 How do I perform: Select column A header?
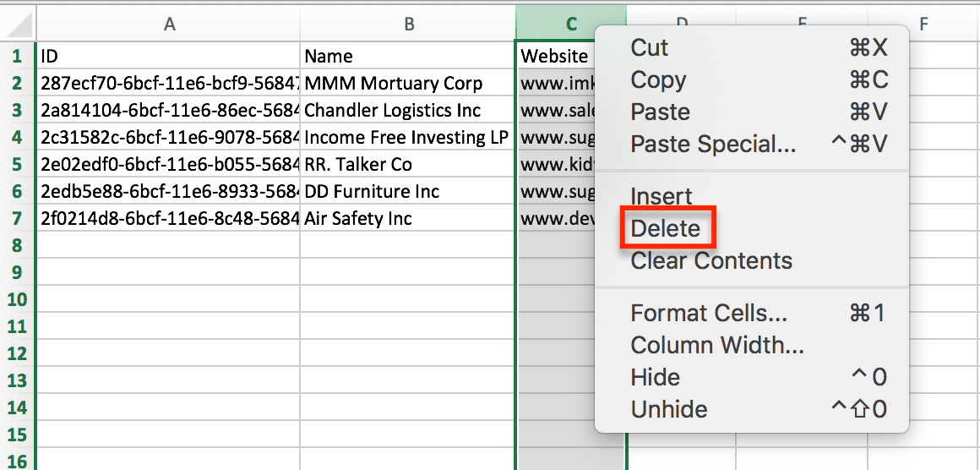tap(168, 24)
